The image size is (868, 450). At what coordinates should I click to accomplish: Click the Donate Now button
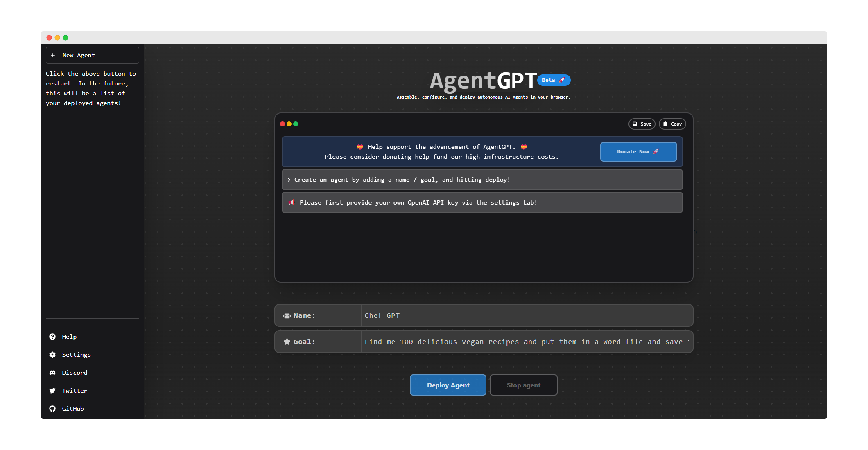638,152
